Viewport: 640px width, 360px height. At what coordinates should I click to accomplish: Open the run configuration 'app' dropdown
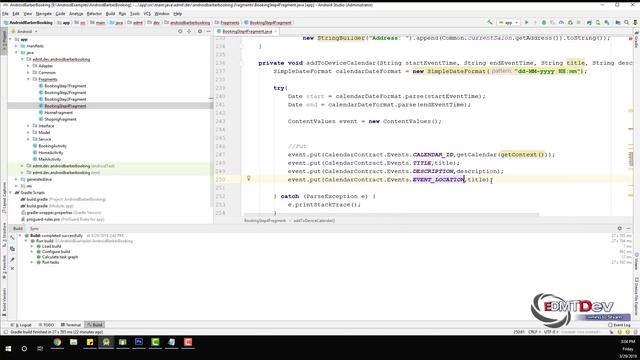[509, 22]
